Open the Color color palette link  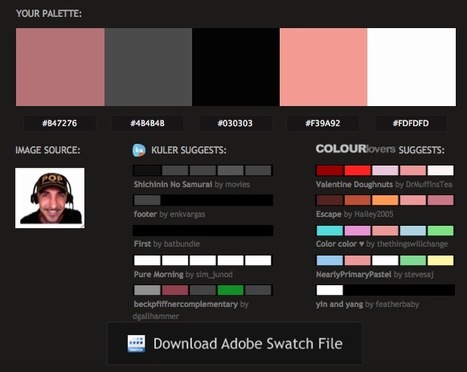(x=340, y=244)
